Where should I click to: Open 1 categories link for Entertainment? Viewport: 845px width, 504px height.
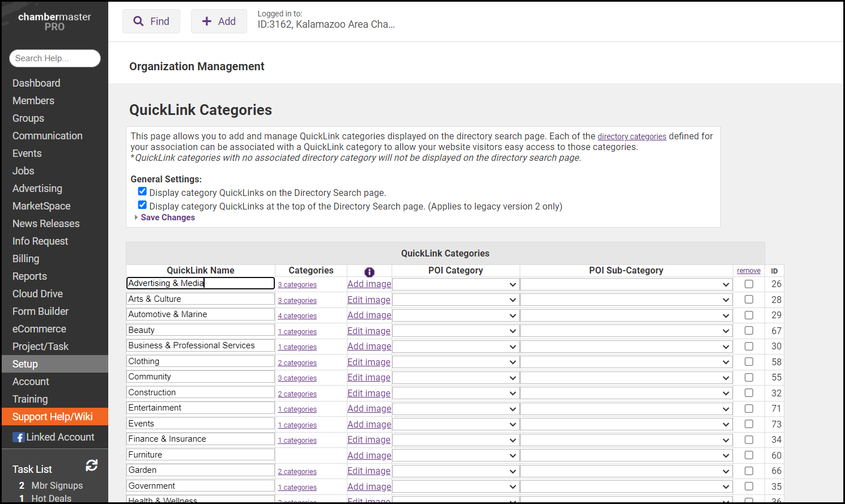click(297, 409)
